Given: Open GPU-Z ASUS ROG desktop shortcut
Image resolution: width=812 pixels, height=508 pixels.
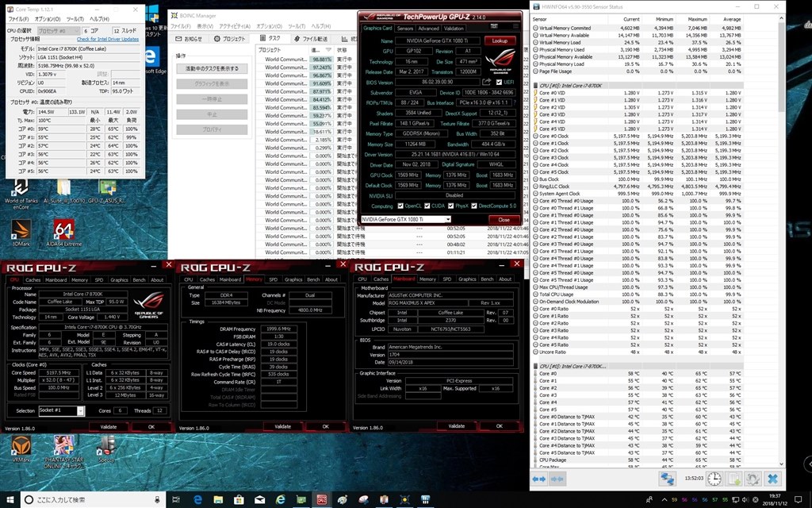Looking at the screenshot, I should (106, 191).
